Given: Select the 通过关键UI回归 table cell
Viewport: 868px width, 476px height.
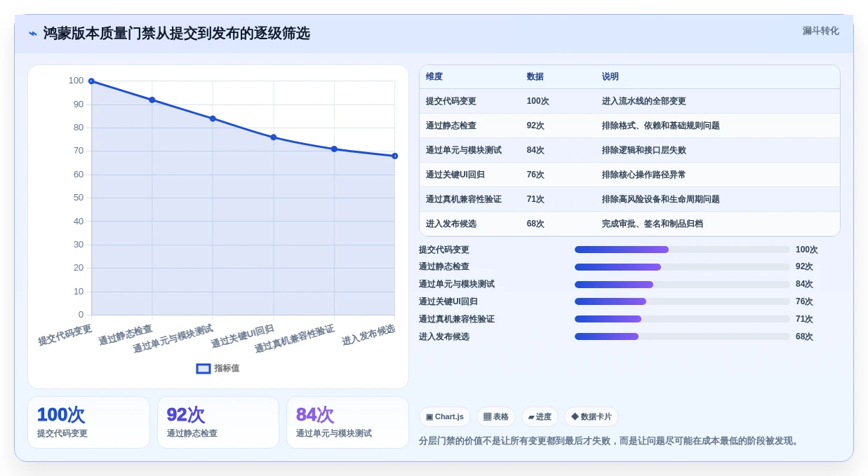Looking at the screenshot, I should point(455,175).
